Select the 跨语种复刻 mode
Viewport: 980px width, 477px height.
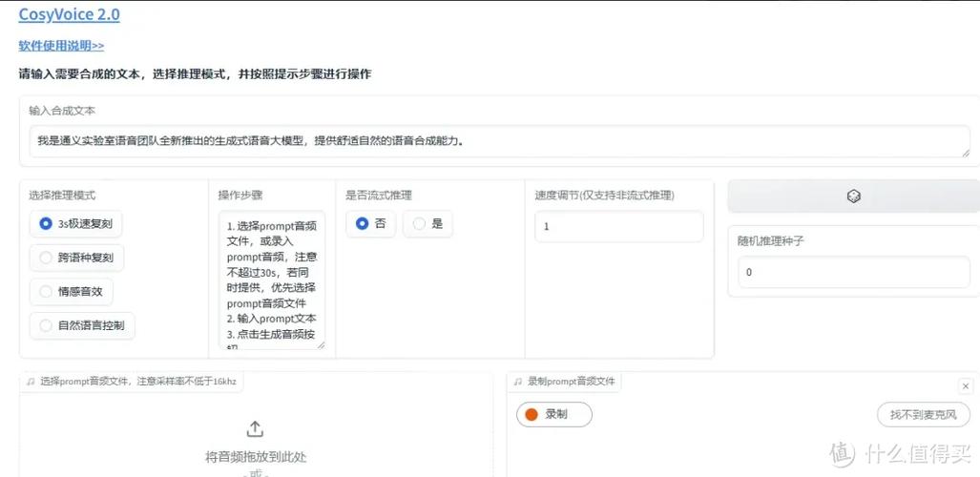(76, 258)
